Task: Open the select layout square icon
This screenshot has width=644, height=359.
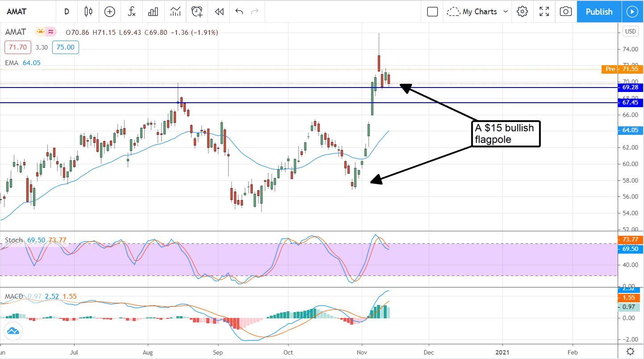Action: click(x=432, y=12)
